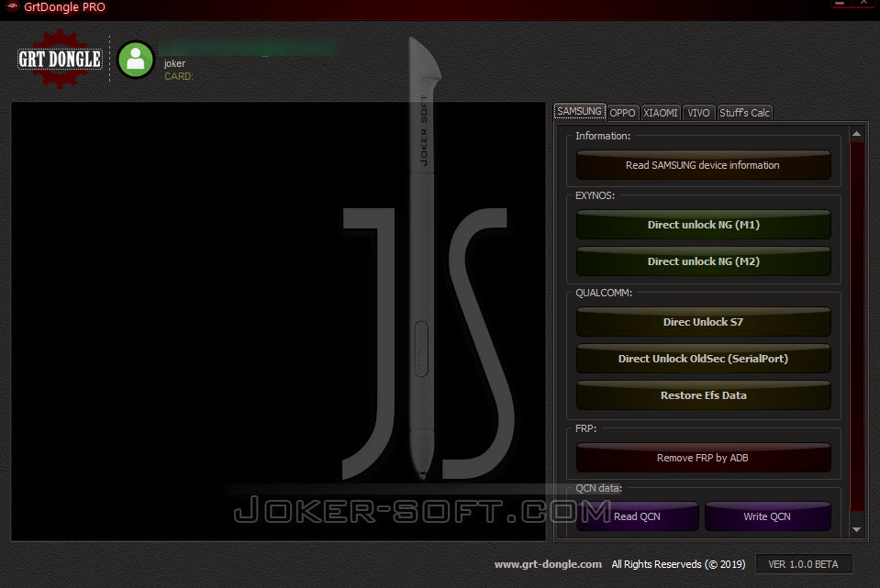Viewport: 880px width, 588px height.
Task: Click Remove FRP by ADB button
Action: (x=703, y=458)
